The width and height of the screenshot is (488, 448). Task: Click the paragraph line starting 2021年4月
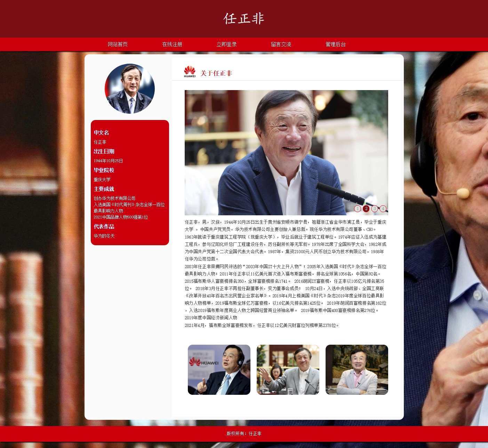tap(262, 325)
